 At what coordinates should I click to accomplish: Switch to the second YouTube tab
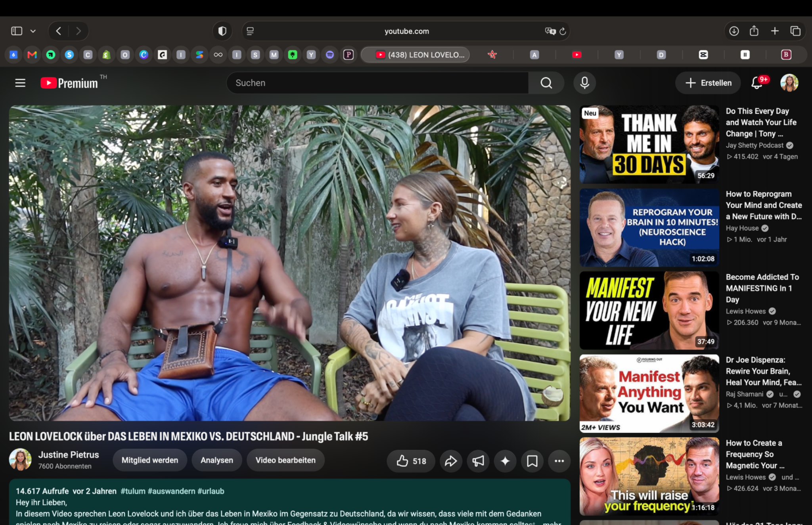pos(577,55)
